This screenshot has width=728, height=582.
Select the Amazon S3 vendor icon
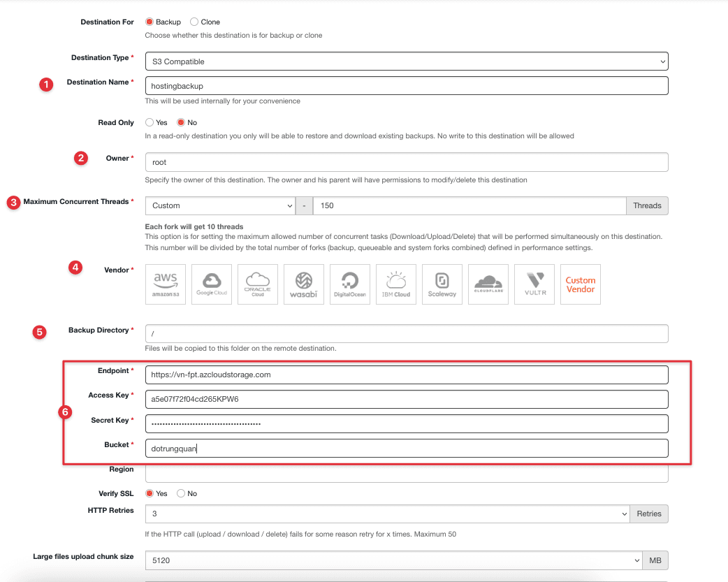pos(166,284)
